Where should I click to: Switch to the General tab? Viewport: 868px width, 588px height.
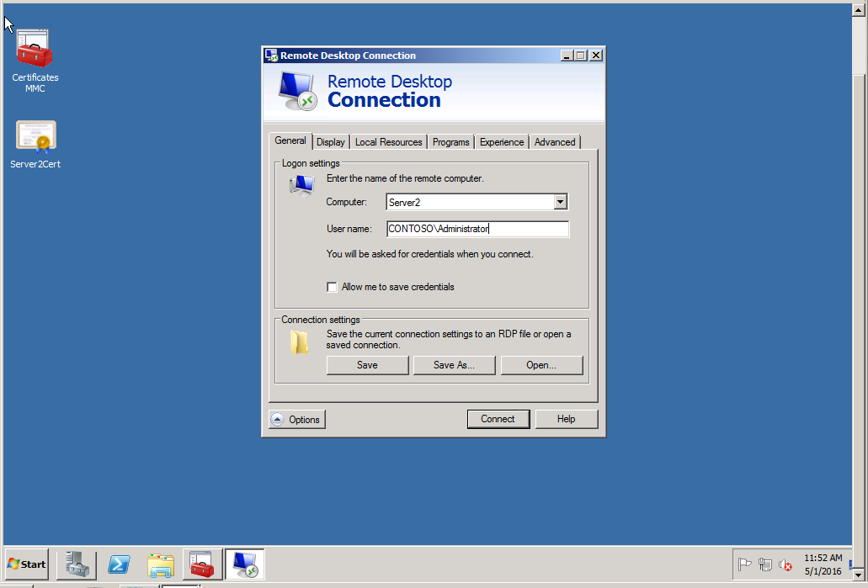click(290, 140)
